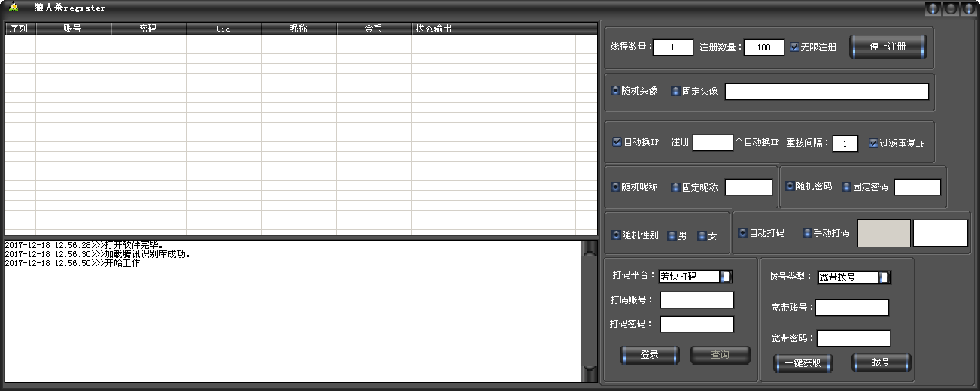
Task: Focus the 重拨间隔 input field
Action: [845, 144]
